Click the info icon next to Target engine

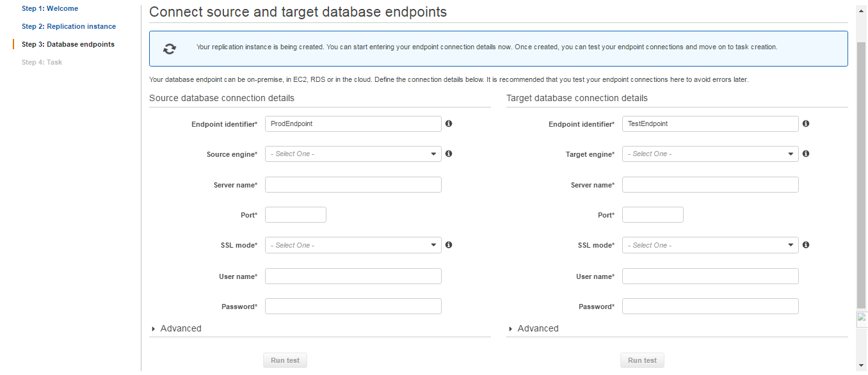(806, 154)
